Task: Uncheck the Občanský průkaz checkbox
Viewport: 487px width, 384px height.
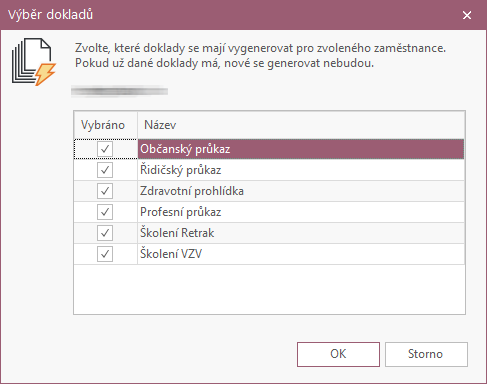Action: click(x=105, y=149)
